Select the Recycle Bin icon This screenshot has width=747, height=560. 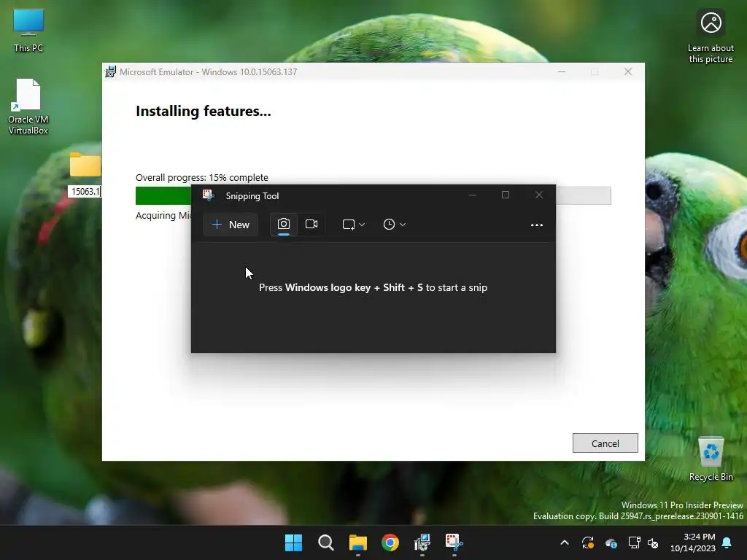pos(711,459)
